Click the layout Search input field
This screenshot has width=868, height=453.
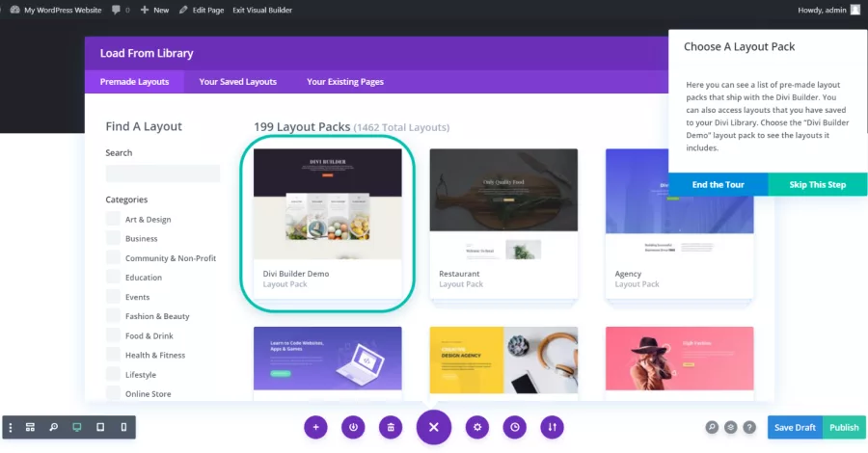click(163, 173)
